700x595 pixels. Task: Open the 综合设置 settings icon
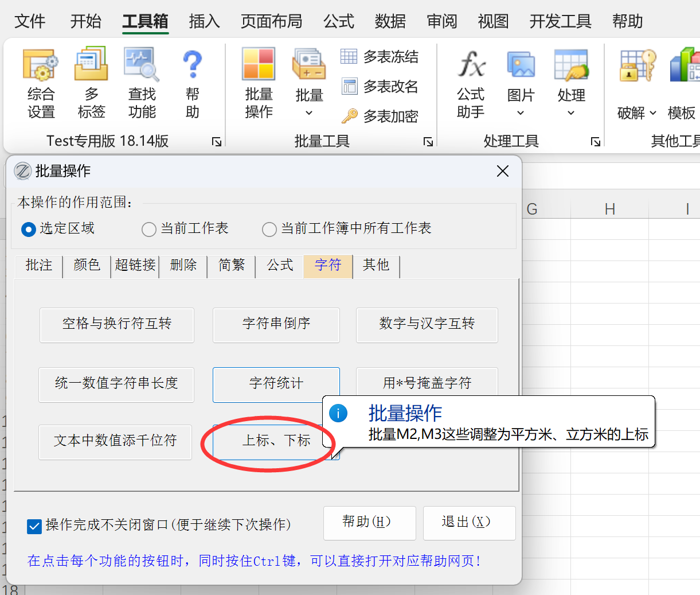(41, 65)
